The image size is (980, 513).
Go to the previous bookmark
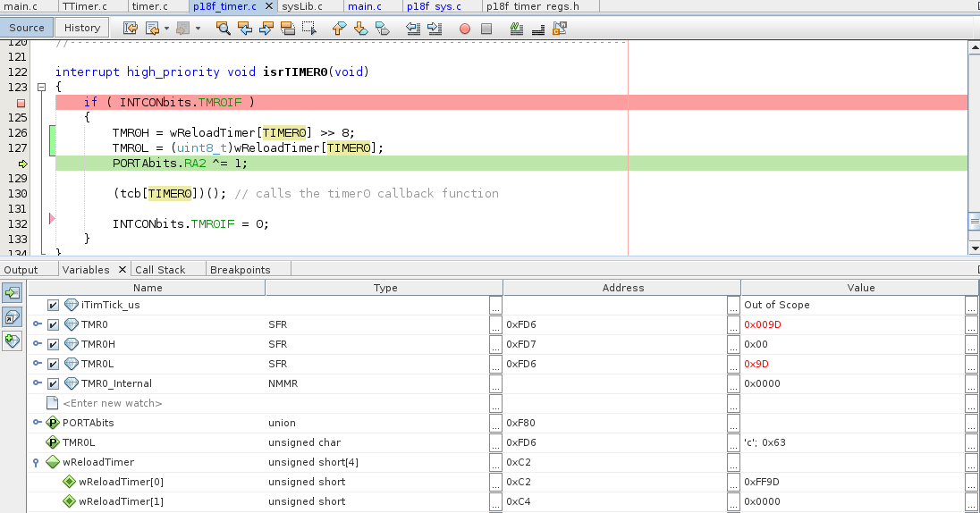click(x=340, y=28)
